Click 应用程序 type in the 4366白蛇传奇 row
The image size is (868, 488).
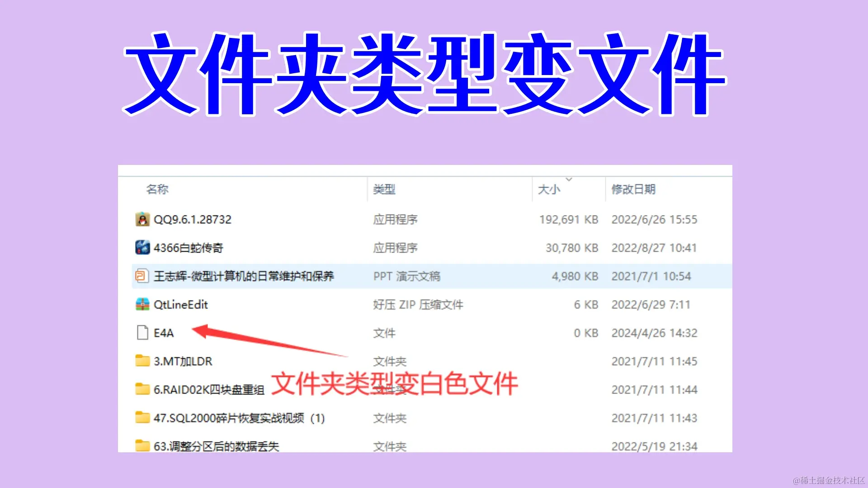[x=396, y=248]
